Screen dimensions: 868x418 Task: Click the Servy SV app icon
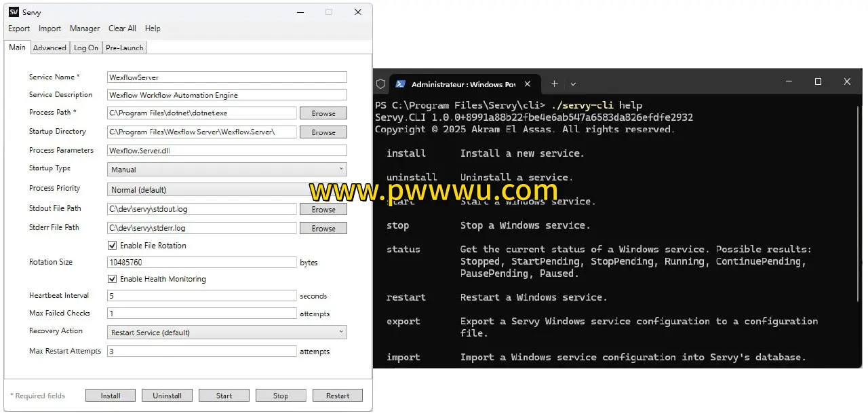click(x=14, y=12)
